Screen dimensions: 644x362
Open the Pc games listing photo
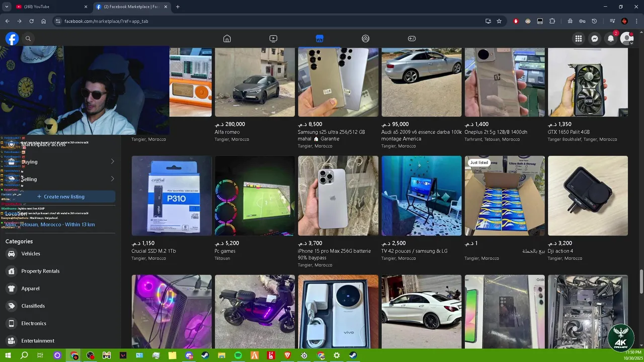255,196
